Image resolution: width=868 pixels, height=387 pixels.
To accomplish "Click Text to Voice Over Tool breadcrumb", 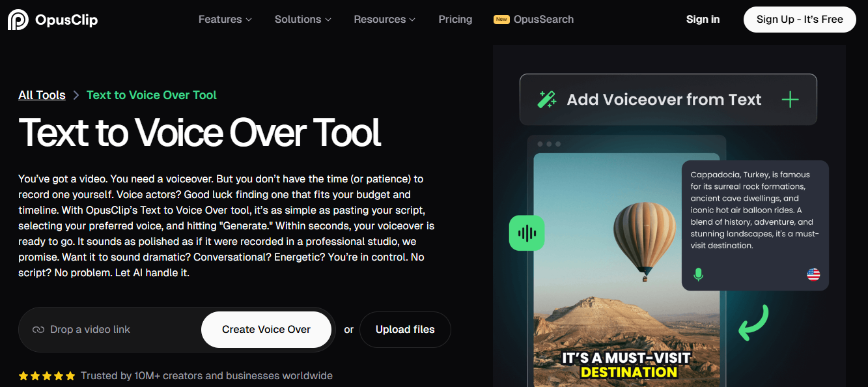I will pyautogui.click(x=152, y=95).
